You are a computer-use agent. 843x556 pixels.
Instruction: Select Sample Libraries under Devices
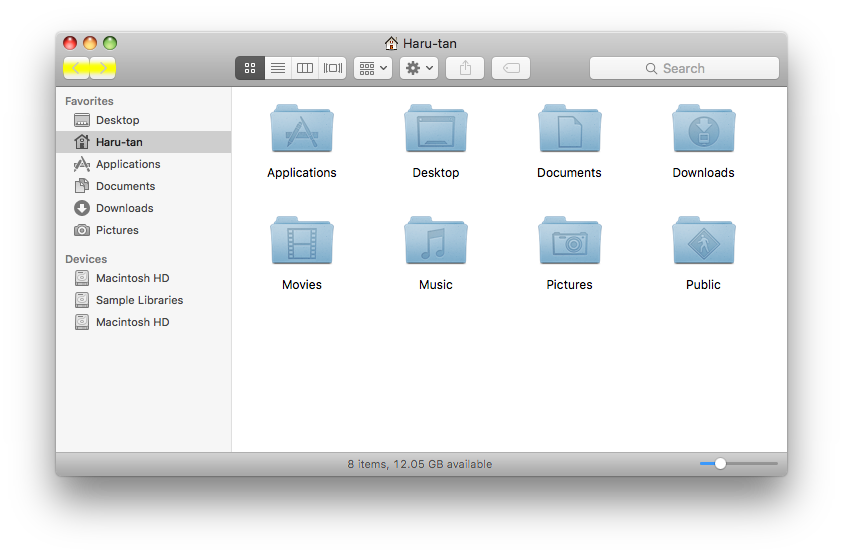pyautogui.click(x=144, y=300)
